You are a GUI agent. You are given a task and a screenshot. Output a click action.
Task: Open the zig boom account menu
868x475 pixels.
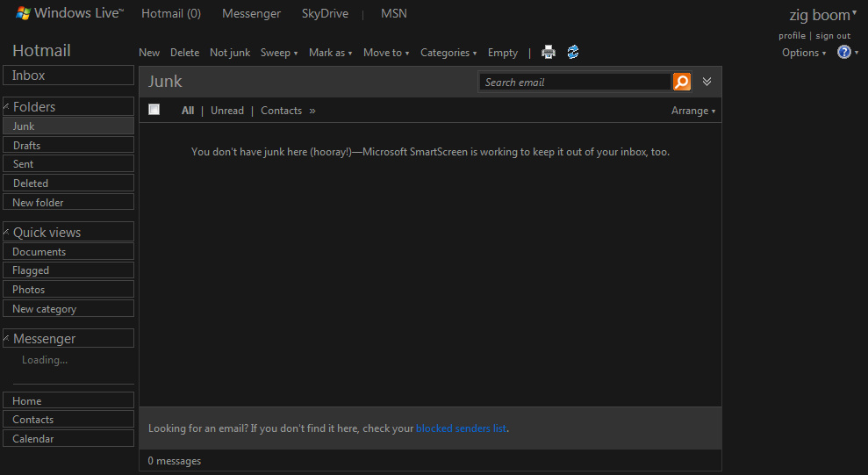click(822, 15)
